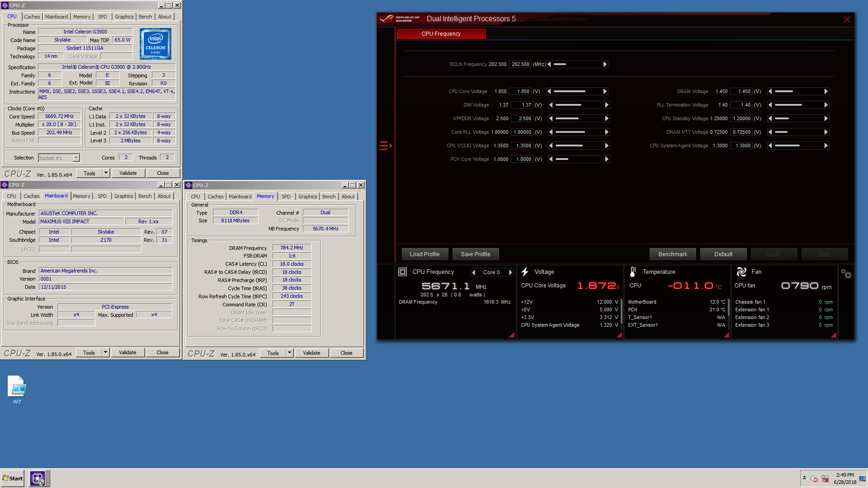Image resolution: width=868 pixels, height=488 pixels.
Task: Click the Core PLL Voltage input field
Action: 522,132
